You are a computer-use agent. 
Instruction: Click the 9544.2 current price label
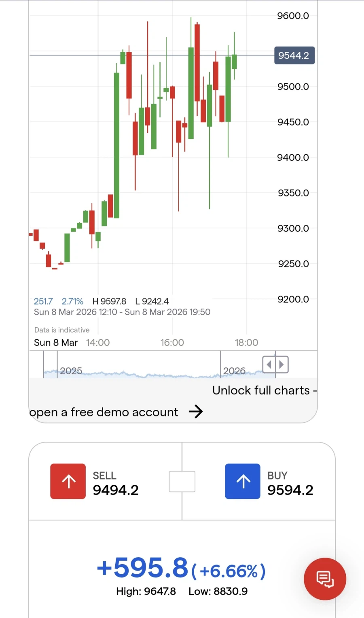(294, 55)
